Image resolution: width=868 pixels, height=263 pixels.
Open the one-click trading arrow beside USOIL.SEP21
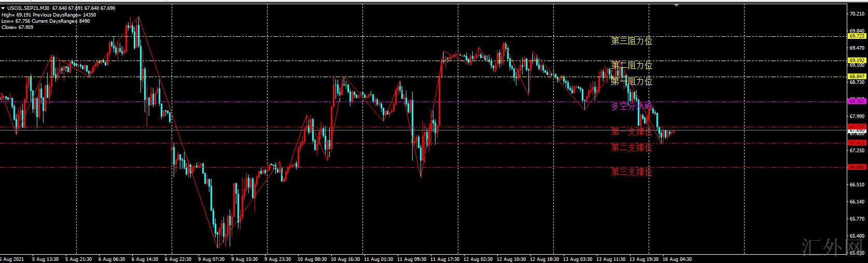[x=3, y=8]
